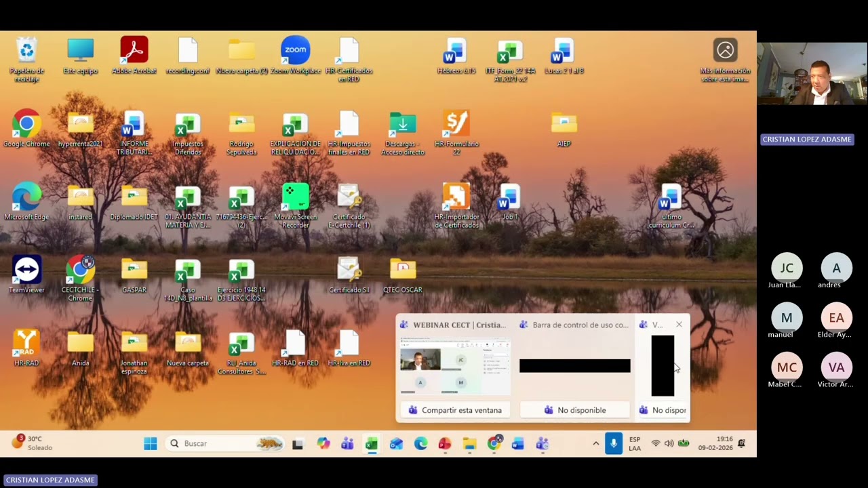
Task: Open the HR-Importador de Certificados icon
Action: [x=456, y=206]
